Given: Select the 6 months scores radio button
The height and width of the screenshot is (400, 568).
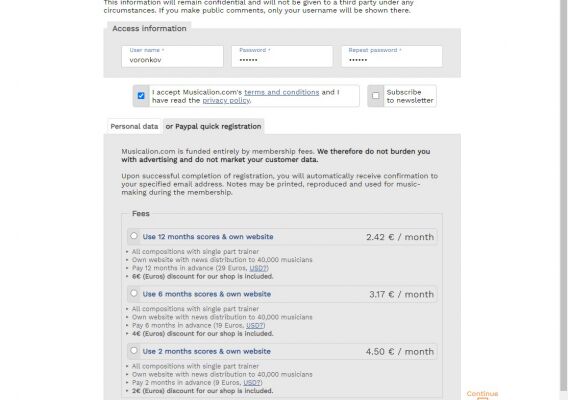Looking at the screenshot, I should [134, 293].
